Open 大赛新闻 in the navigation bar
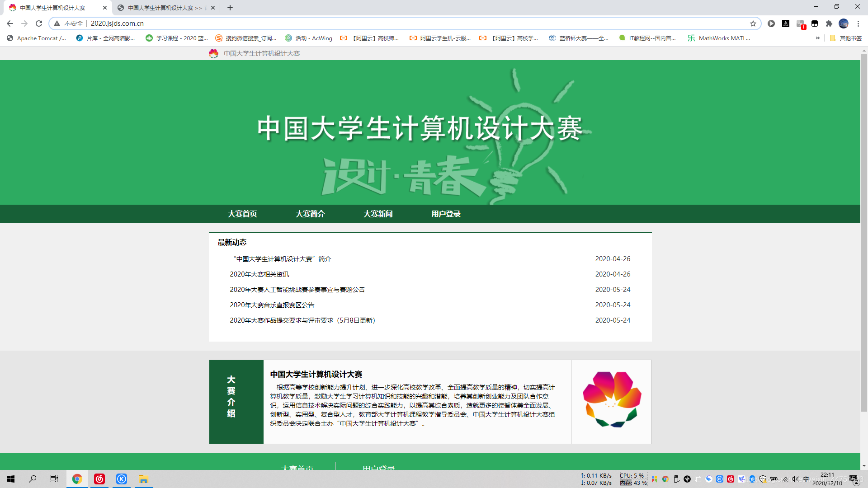 click(x=378, y=214)
